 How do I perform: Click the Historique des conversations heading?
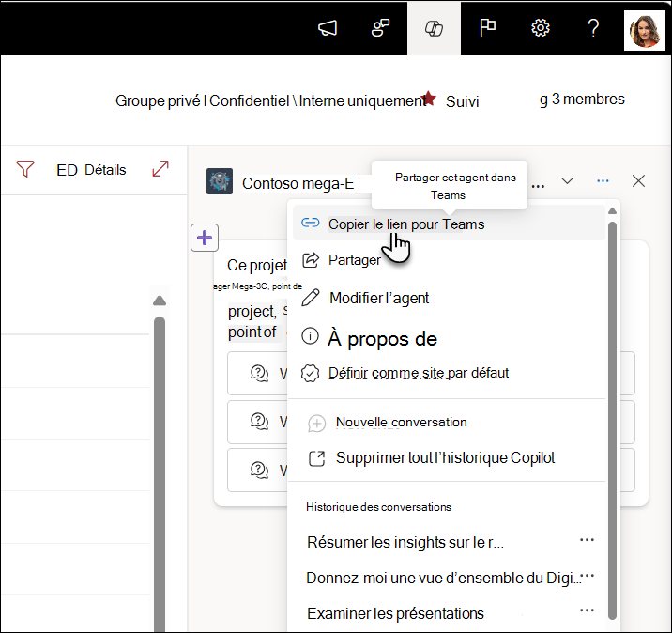click(x=378, y=507)
